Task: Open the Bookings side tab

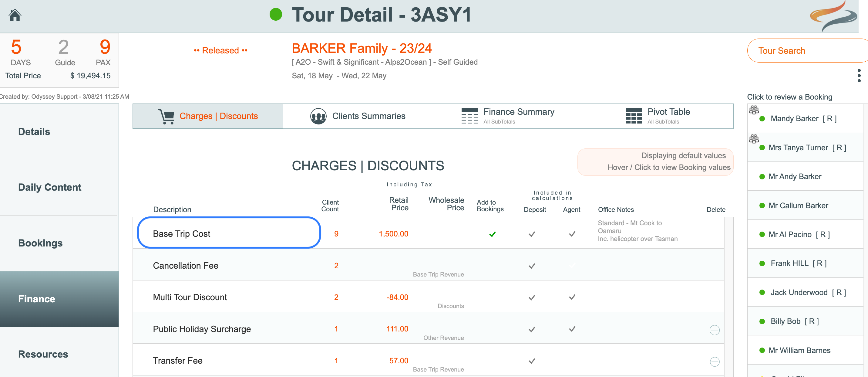Action: click(40, 243)
